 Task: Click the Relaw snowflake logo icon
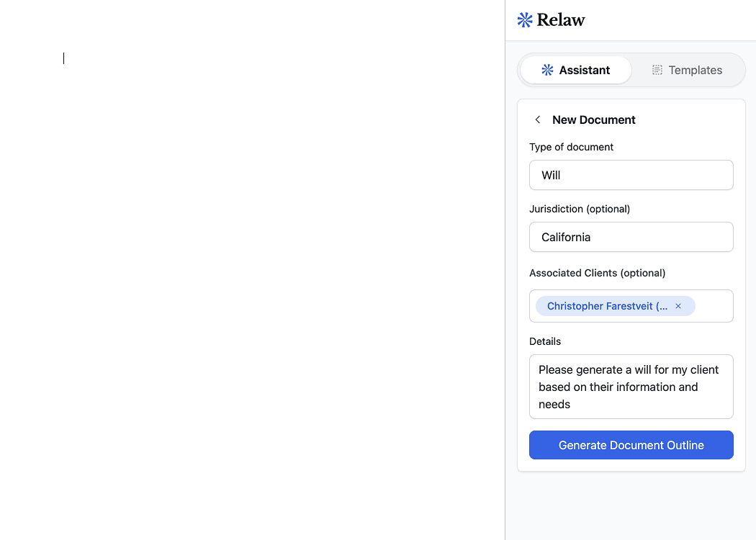(x=525, y=20)
